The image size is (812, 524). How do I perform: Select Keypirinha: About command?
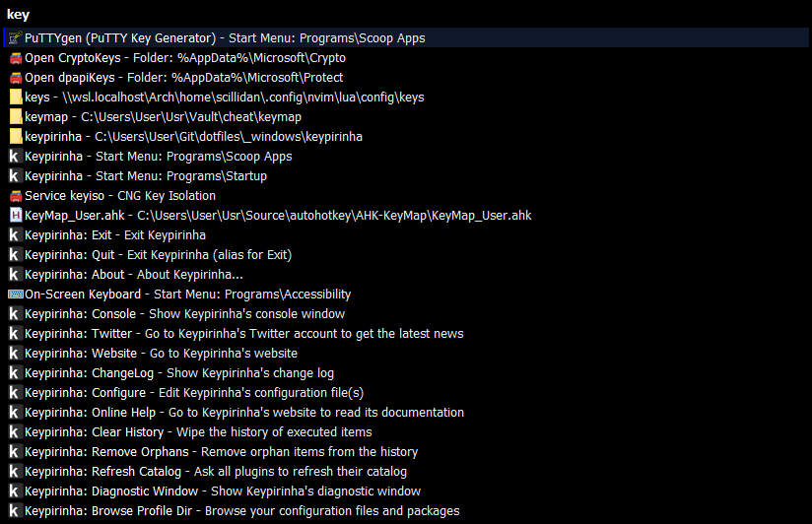(x=406, y=274)
